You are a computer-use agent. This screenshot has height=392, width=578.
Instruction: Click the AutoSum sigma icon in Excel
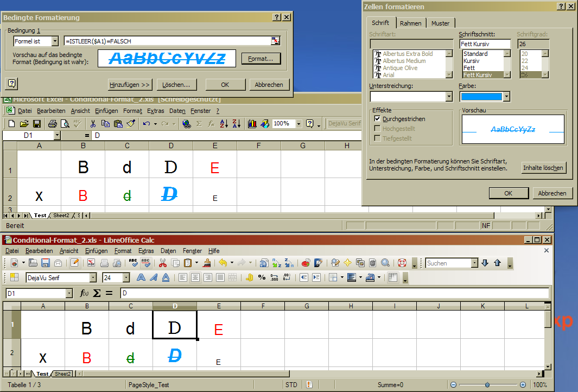(x=199, y=124)
